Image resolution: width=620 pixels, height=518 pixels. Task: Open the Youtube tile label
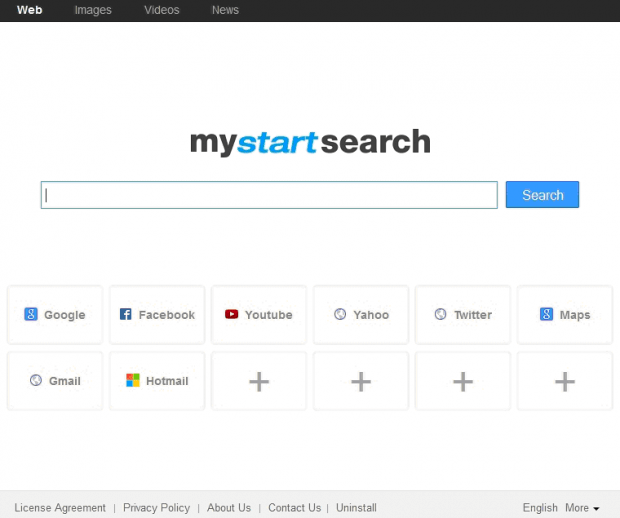(x=269, y=315)
